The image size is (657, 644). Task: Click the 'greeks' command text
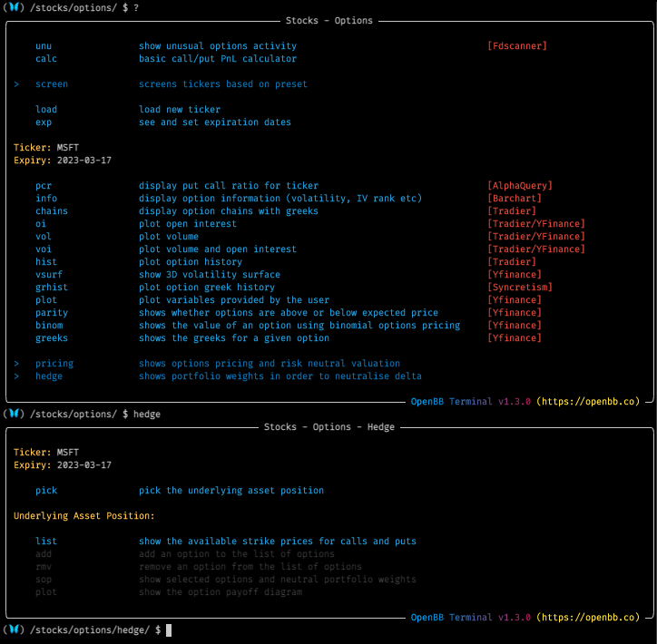(x=52, y=338)
